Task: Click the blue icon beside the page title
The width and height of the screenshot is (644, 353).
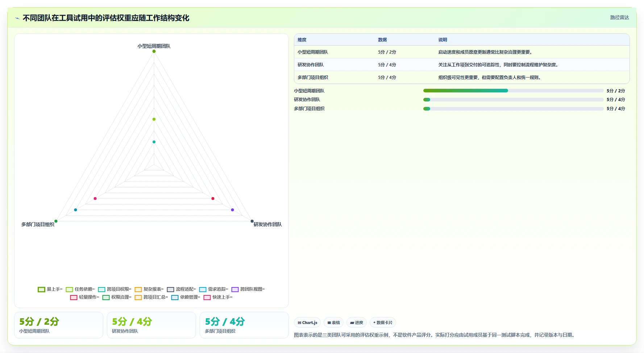Action: point(17,18)
